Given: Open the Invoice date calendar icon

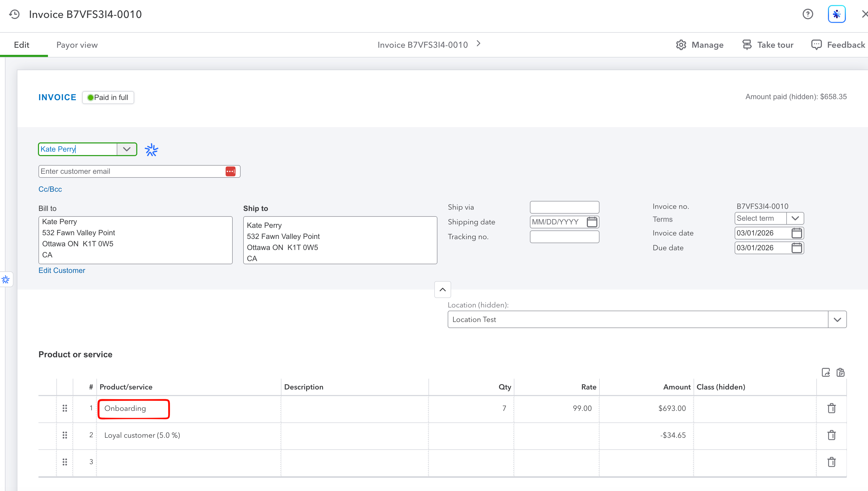Looking at the screenshot, I should tap(797, 233).
